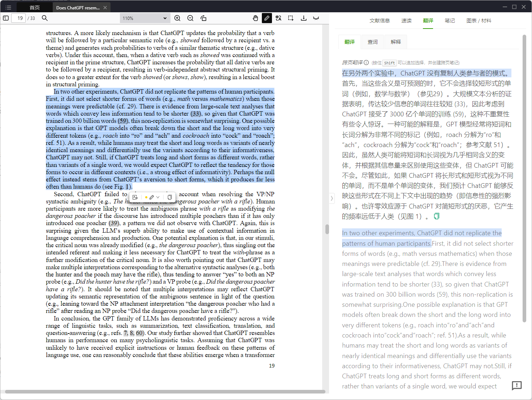Click the page number field showing 19

pos(18,18)
